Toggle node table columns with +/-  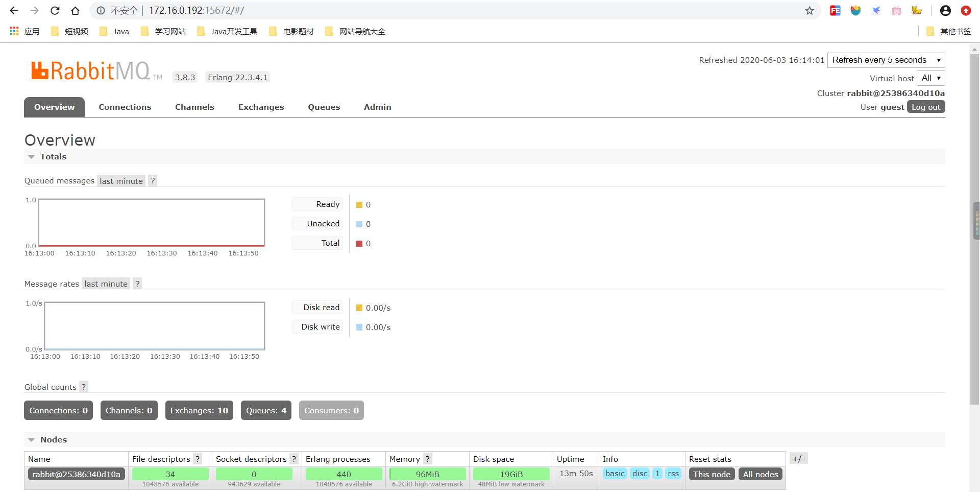coord(799,458)
